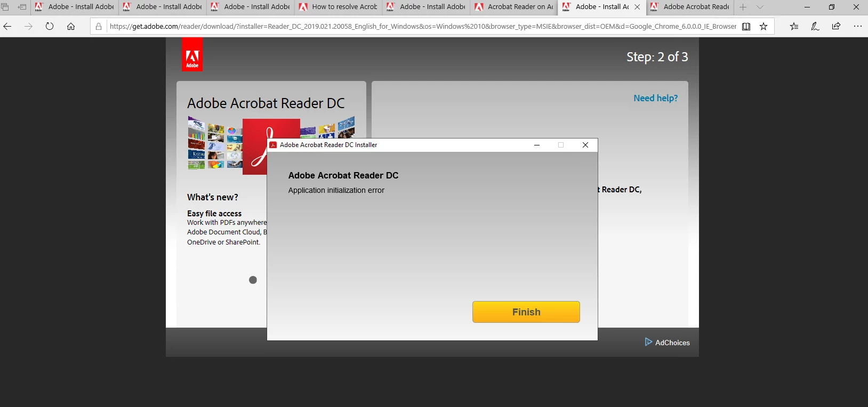Click the What's new? heading

tap(213, 197)
